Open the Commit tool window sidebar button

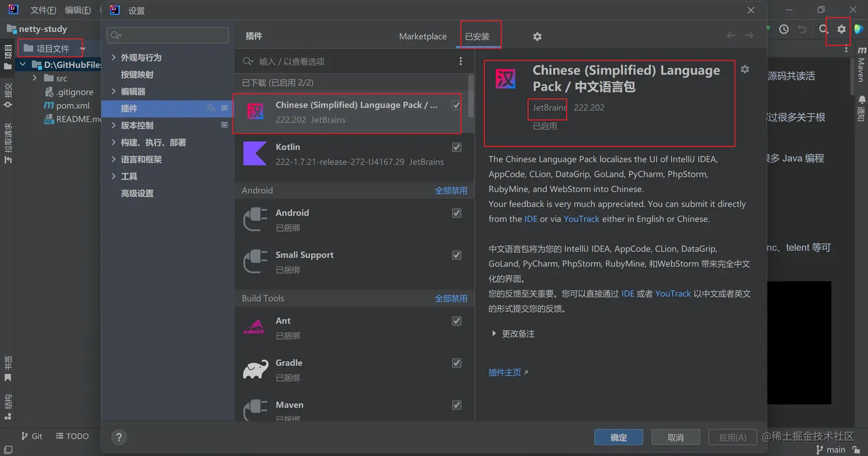click(x=8, y=95)
